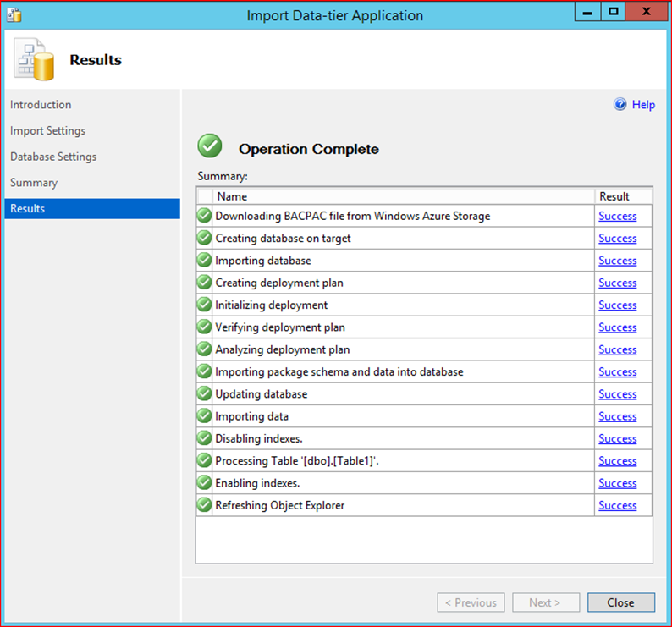Image resolution: width=672 pixels, height=627 pixels.
Task: Select 'Creating deployment plan' row text
Action: pos(279,283)
